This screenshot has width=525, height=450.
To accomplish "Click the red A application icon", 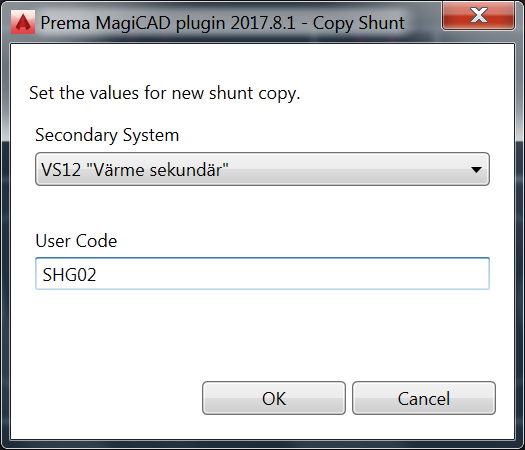I will click(x=23, y=22).
